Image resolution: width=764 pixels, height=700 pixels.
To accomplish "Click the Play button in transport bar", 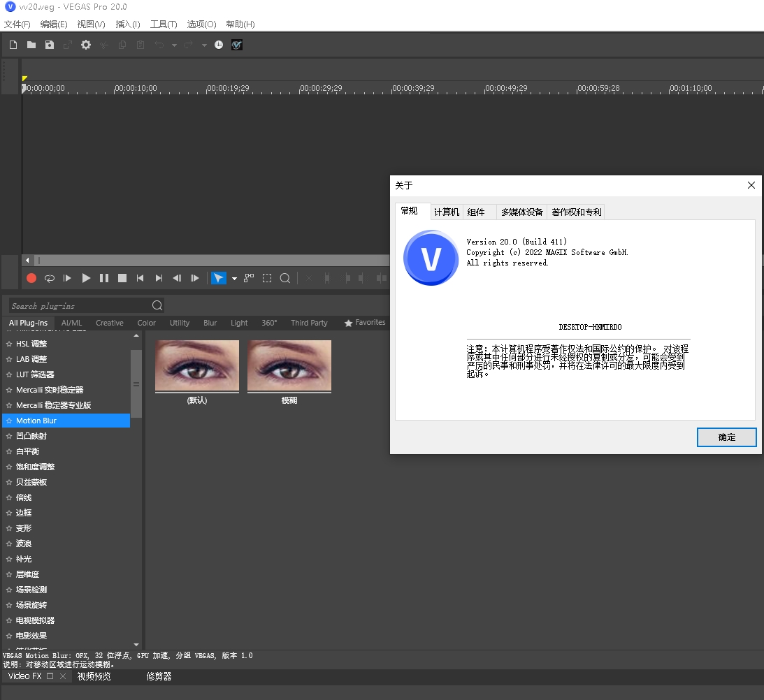I will click(86, 278).
